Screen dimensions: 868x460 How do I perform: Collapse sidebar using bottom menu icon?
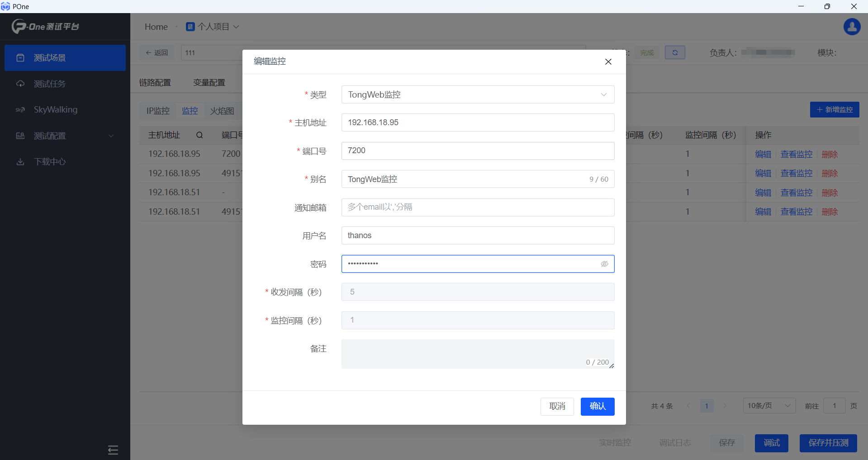(113, 450)
